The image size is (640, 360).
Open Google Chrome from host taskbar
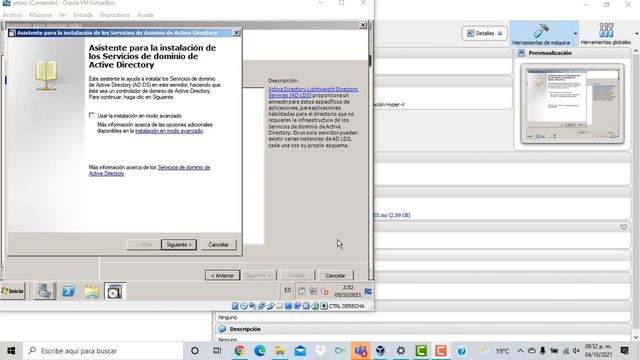(239, 351)
